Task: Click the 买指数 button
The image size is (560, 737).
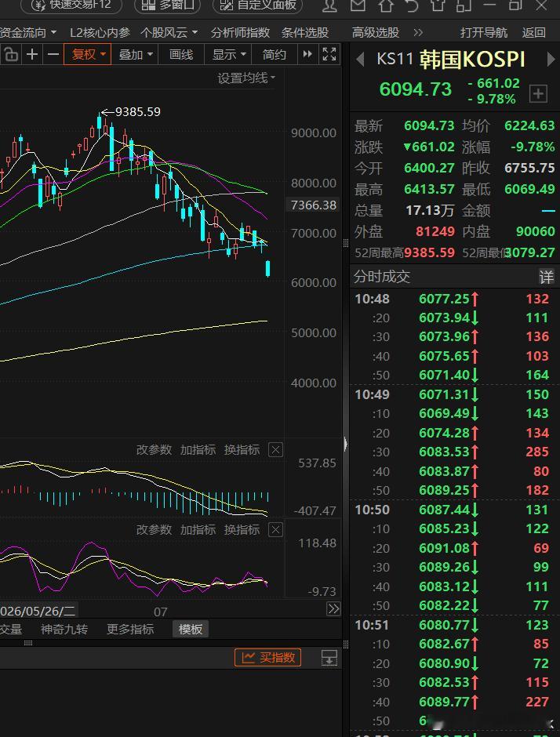Action: tap(267, 657)
